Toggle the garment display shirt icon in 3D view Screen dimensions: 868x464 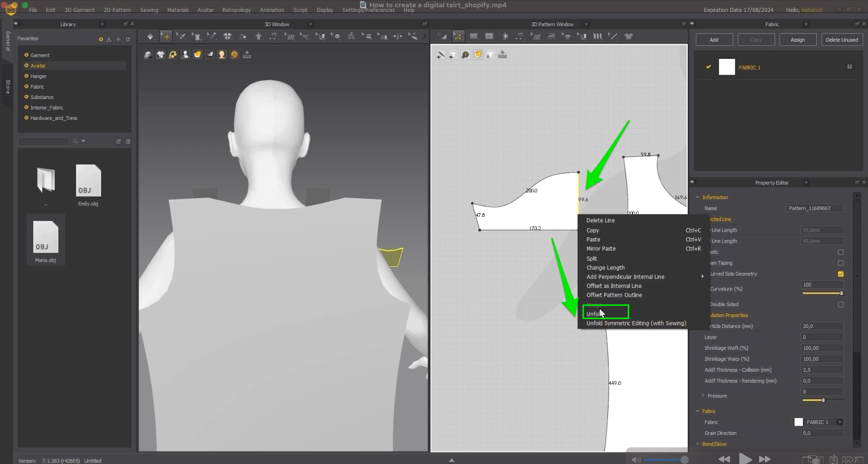pos(160,55)
